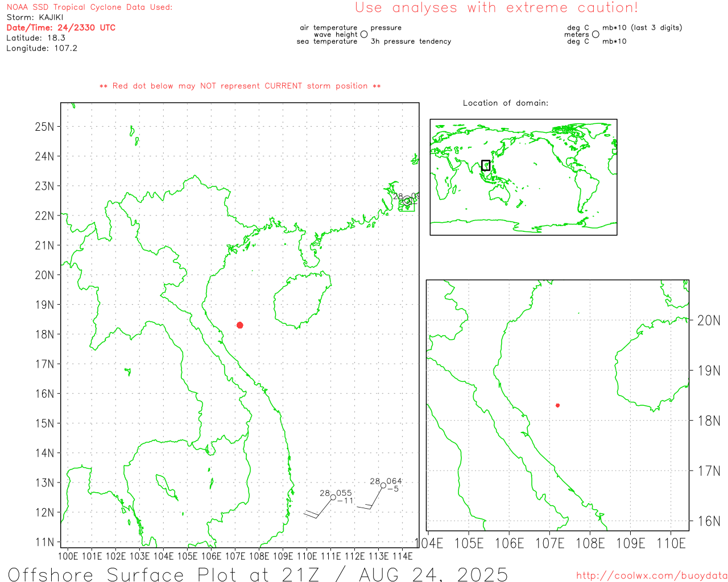Viewport: 728px width, 582px height.
Task: Click the '11N' latitude axis label
Action: coord(44,542)
